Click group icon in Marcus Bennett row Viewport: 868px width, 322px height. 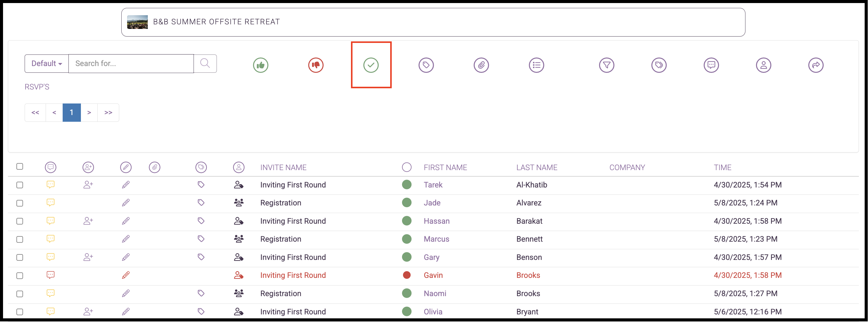click(238, 239)
